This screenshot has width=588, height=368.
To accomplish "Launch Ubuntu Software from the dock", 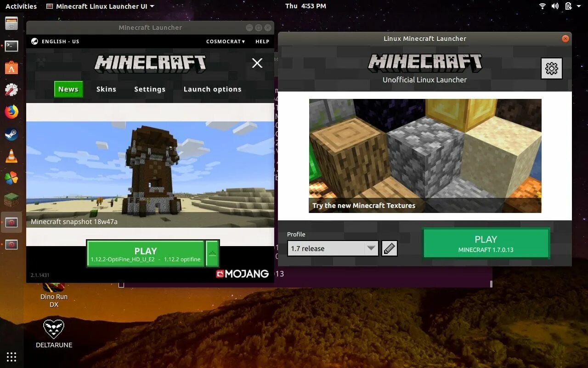I will pyautogui.click(x=11, y=68).
